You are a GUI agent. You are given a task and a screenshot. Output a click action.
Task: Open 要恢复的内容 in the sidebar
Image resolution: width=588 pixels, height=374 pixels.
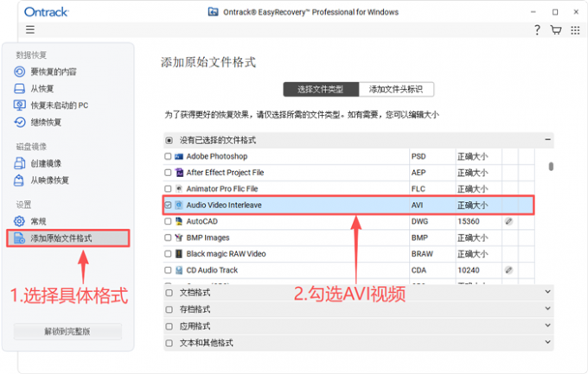click(x=54, y=72)
